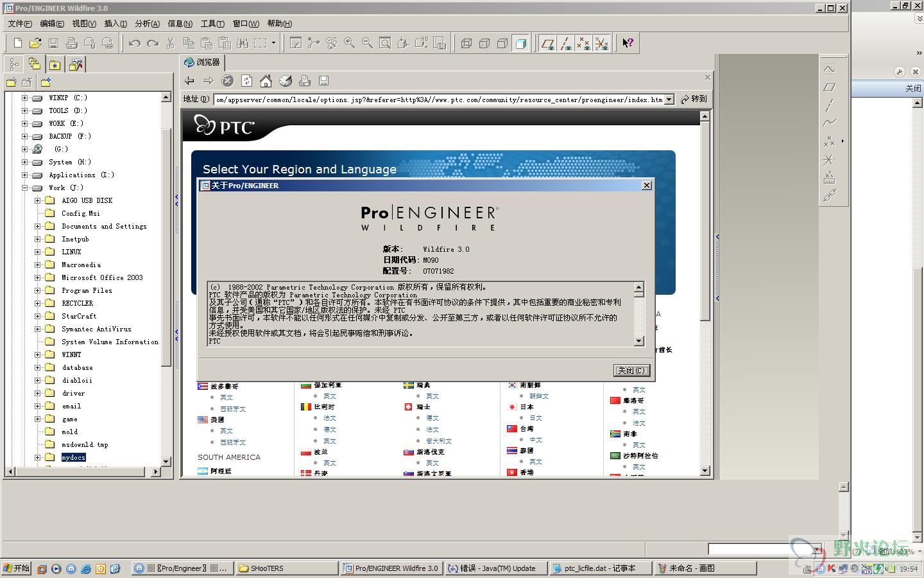Go forward in the embedded browser

(x=209, y=80)
